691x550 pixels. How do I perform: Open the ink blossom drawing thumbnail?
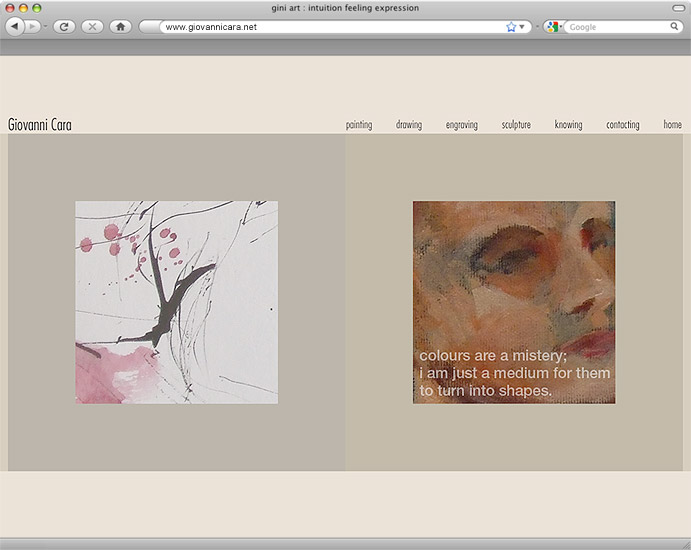[x=177, y=302]
